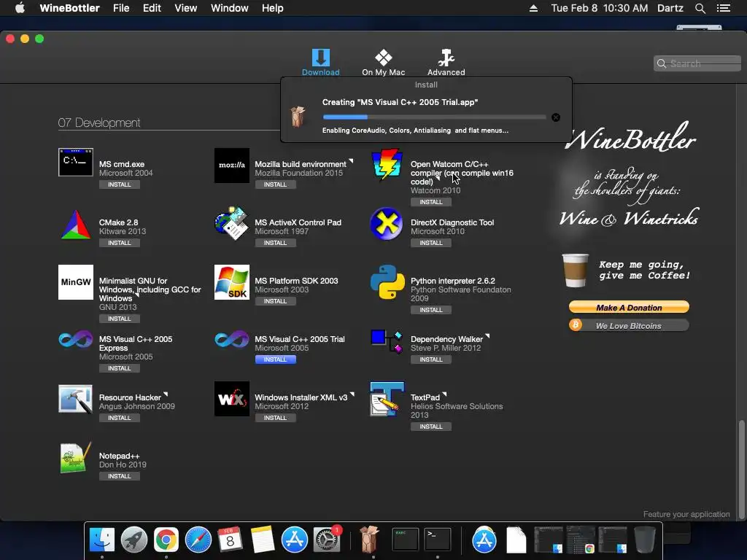Expand Windows Installer XML v3 description triangle
This screenshot has height=560, width=747.
352,394
